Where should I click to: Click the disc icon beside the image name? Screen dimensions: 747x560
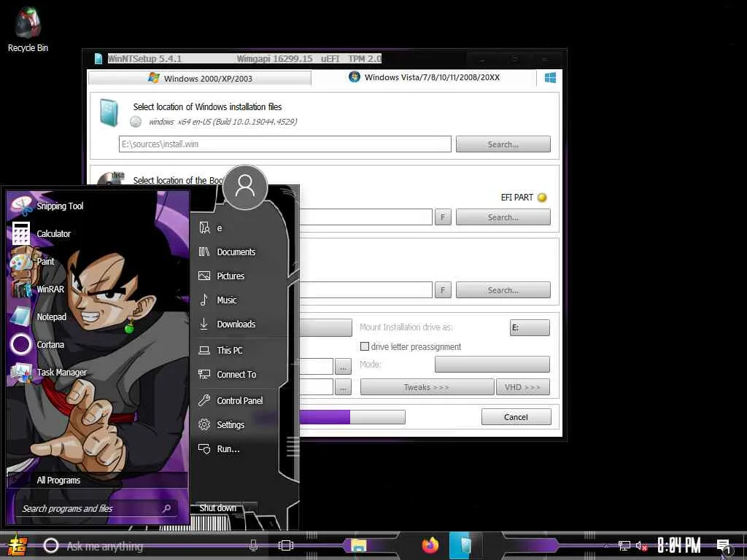[136, 122]
